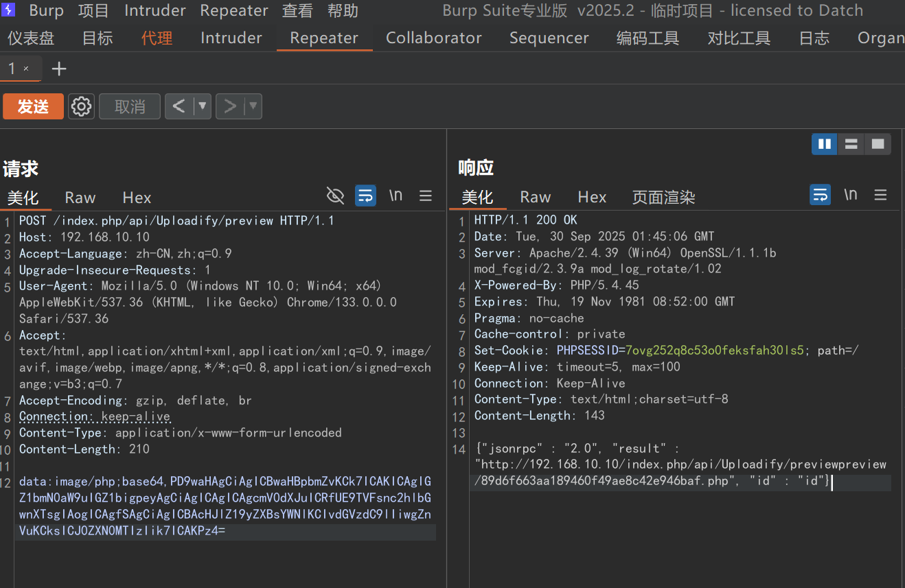Switch to Collaborator tab

tap(434, 38)
